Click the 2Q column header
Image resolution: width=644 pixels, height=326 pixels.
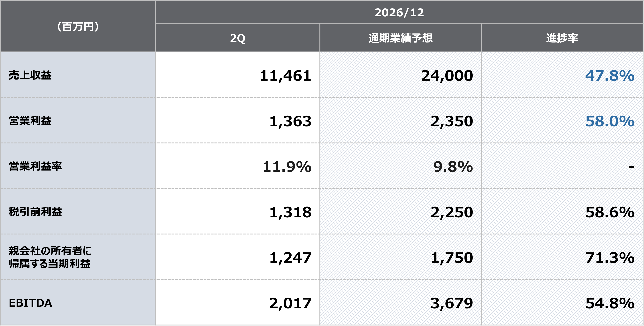coord(237,38)
